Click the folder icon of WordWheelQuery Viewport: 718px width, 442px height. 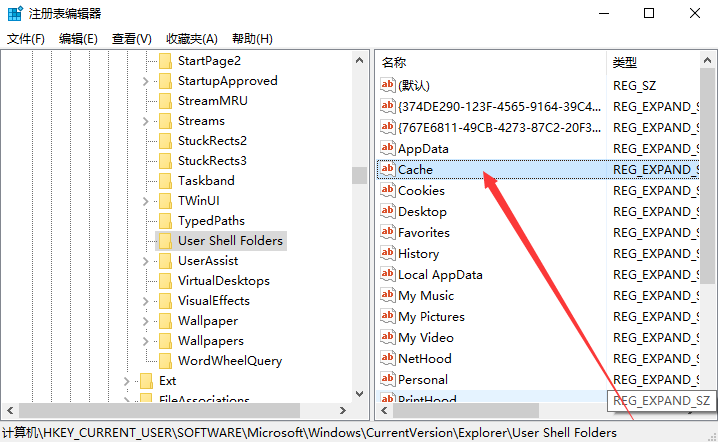click(x=165, y=360)
